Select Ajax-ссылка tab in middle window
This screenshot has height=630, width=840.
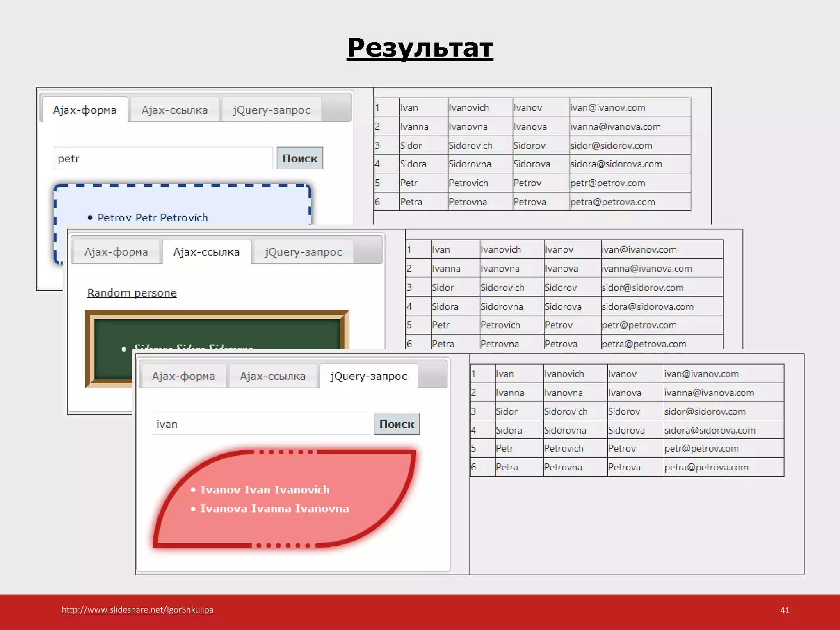[206, 251]
